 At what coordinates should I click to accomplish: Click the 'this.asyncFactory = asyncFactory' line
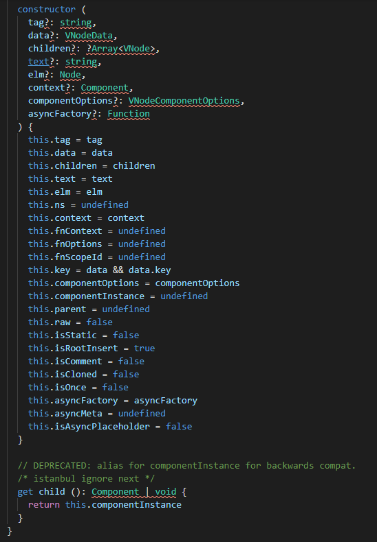tap(113, 401)
